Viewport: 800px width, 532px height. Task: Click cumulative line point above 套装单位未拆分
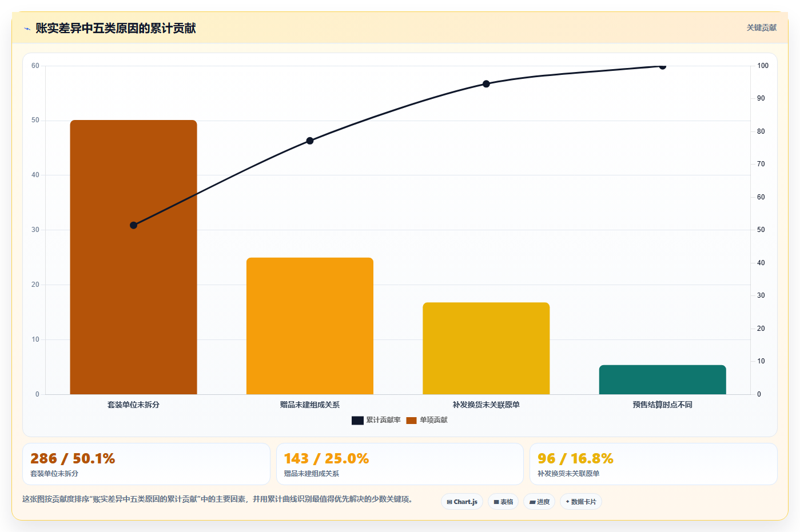click(133, 225)
